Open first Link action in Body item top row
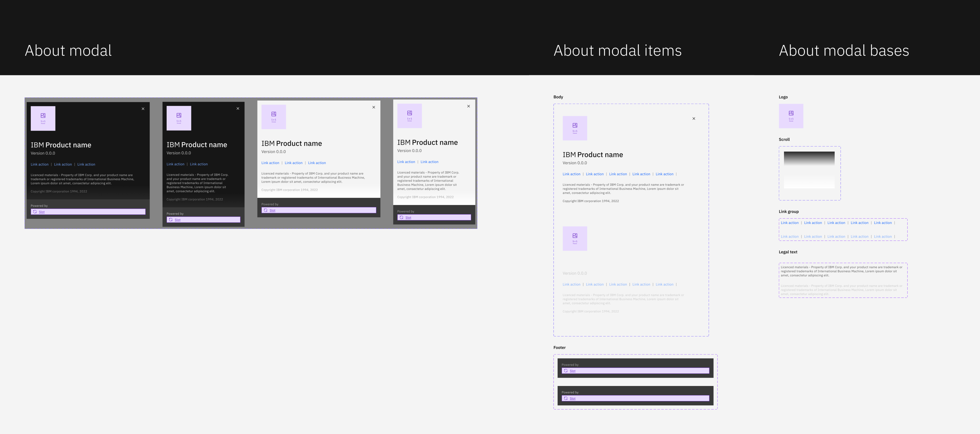Screen dimensions: 980x434 (571, 174)
